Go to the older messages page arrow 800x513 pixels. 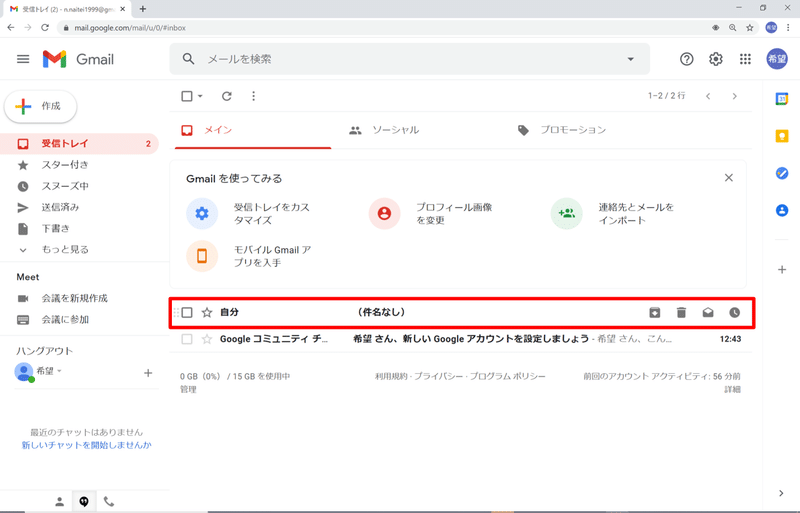click(x=735, y=96)
